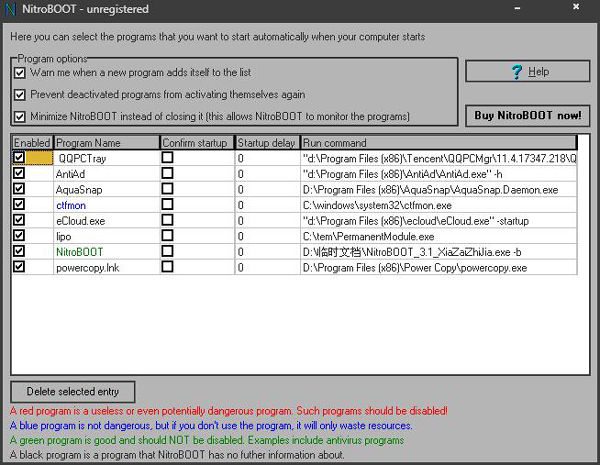Open Help with the question mark button
600x465 pixels.
click(527, 71)
